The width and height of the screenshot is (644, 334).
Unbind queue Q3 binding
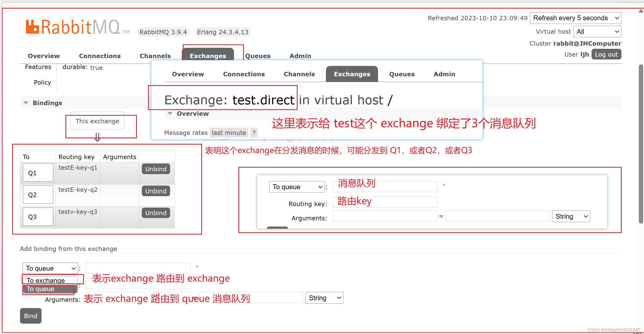tap(156, 213)
